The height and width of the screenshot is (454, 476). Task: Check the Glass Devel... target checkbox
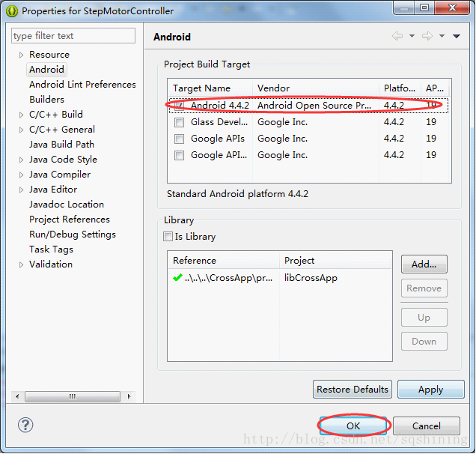pos(179,122)
